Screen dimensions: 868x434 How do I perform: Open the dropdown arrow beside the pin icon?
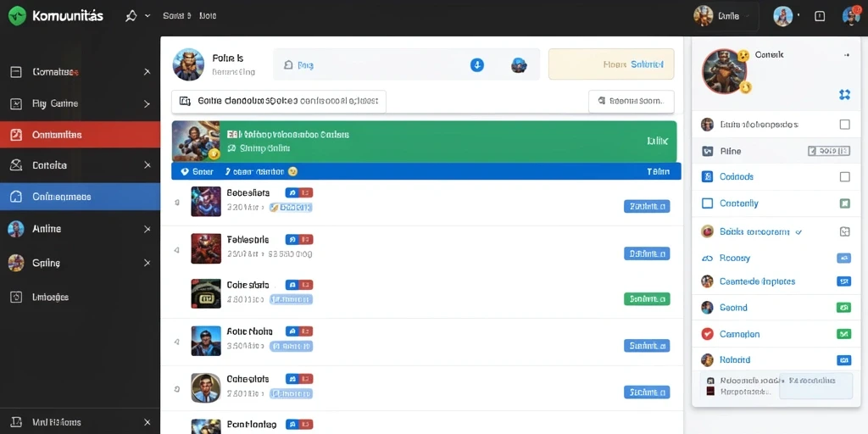147,16
